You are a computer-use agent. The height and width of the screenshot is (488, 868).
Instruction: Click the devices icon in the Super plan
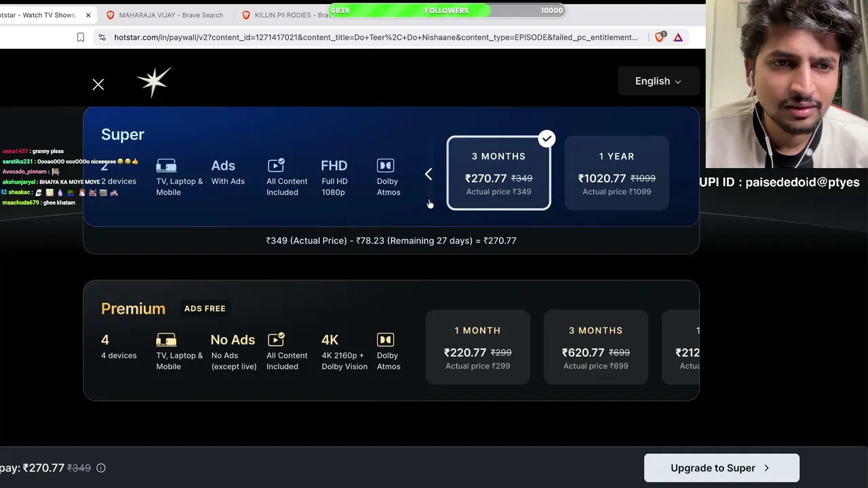(166, 165)
